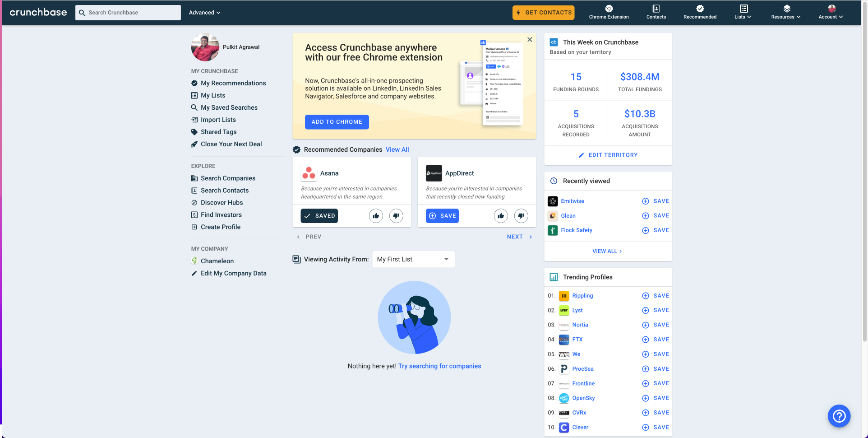Save Rippling trending profile

tap(656, 296)
